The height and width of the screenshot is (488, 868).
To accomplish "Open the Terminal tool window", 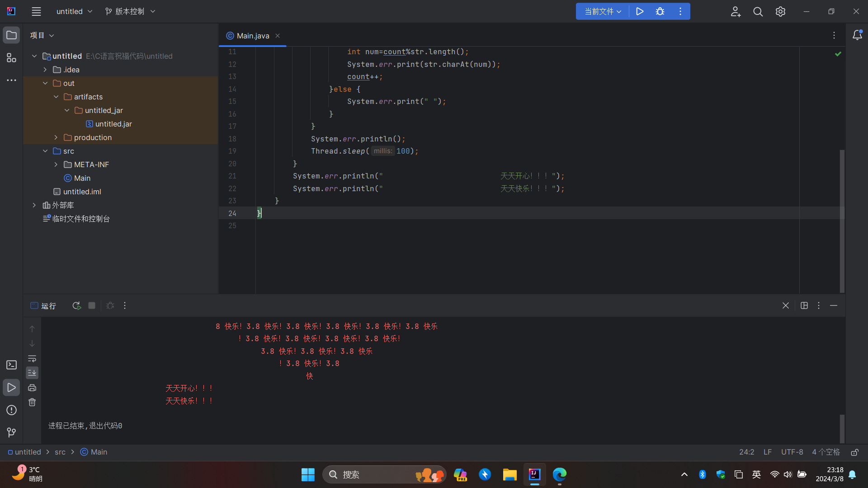I will click(11, 365).
